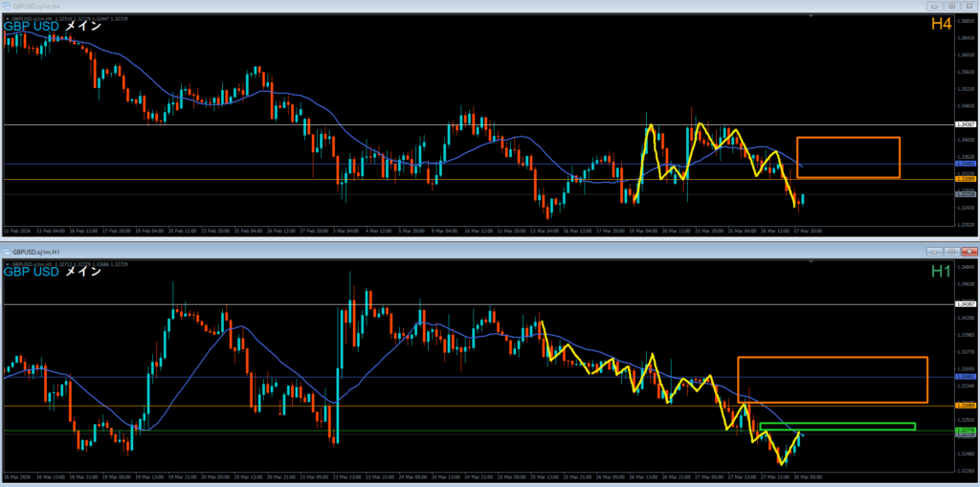Close the GBPUSD H4 chart window
Screen dimensions: 980x487
click(968, 6)
